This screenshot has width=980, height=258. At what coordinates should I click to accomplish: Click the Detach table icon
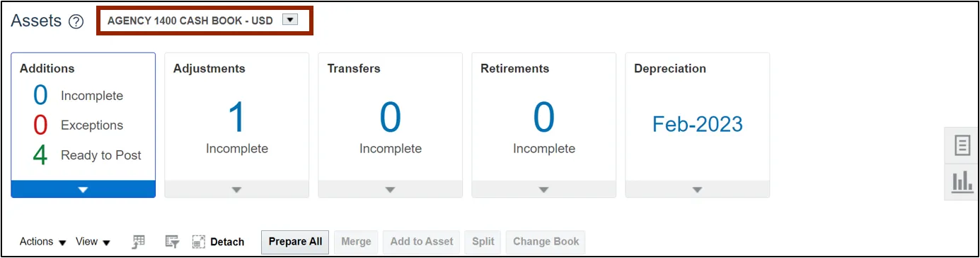click(199, 242)
